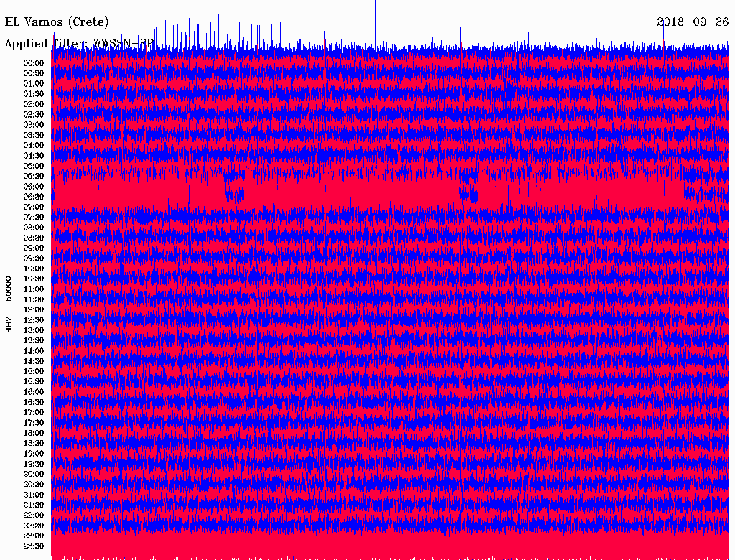
Task: Select the 22:30 time label
Action: (x=34, y=526)
